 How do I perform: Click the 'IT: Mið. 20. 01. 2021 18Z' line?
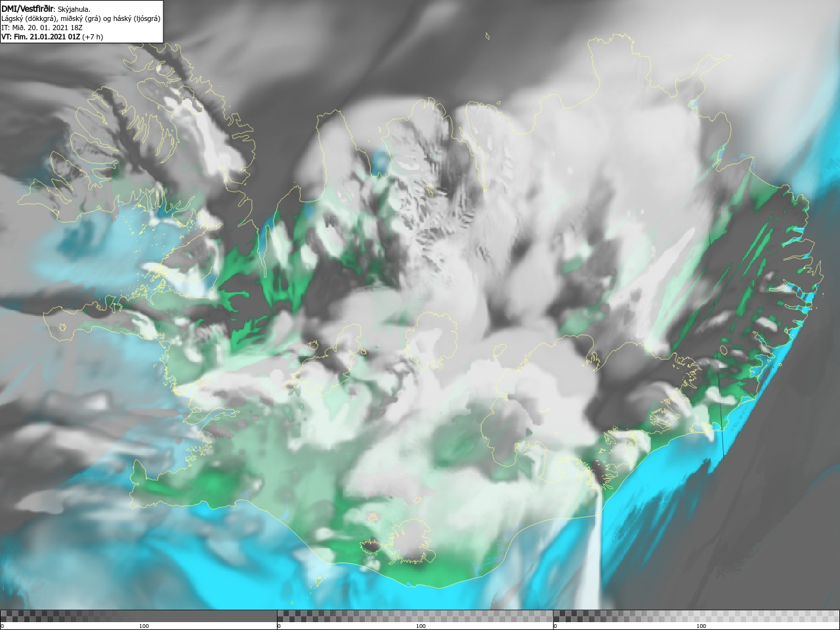pos(42,28)
